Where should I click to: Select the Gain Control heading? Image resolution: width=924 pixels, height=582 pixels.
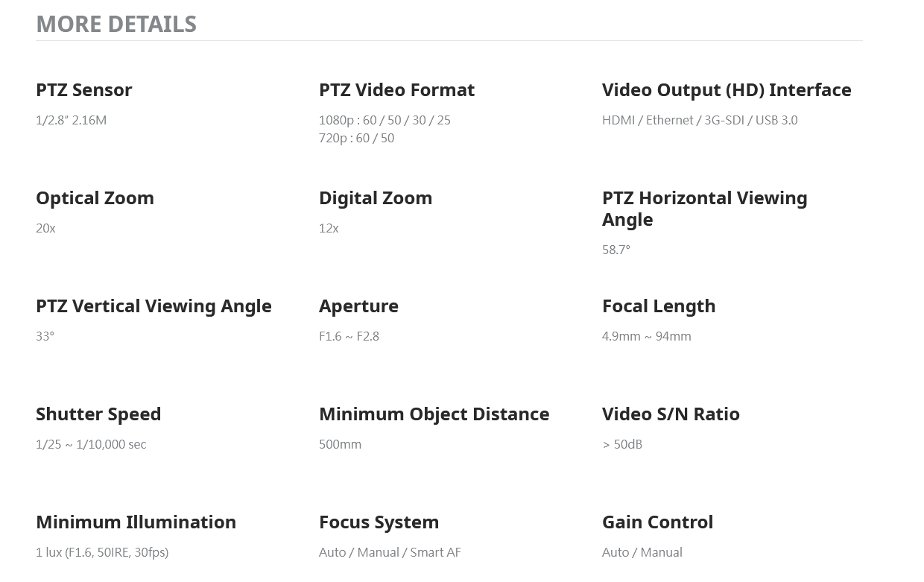click(657, 522)
